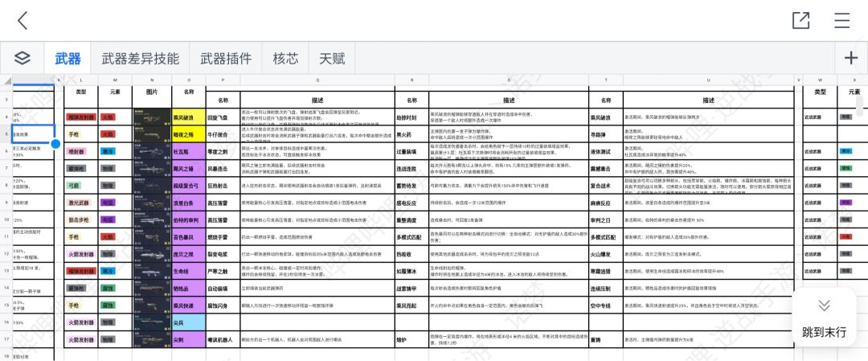This screenshot has width=868, height=361.
Task: Click the 杜瓦瓶 weapon image thumbnail
Action: coord(152,151)
